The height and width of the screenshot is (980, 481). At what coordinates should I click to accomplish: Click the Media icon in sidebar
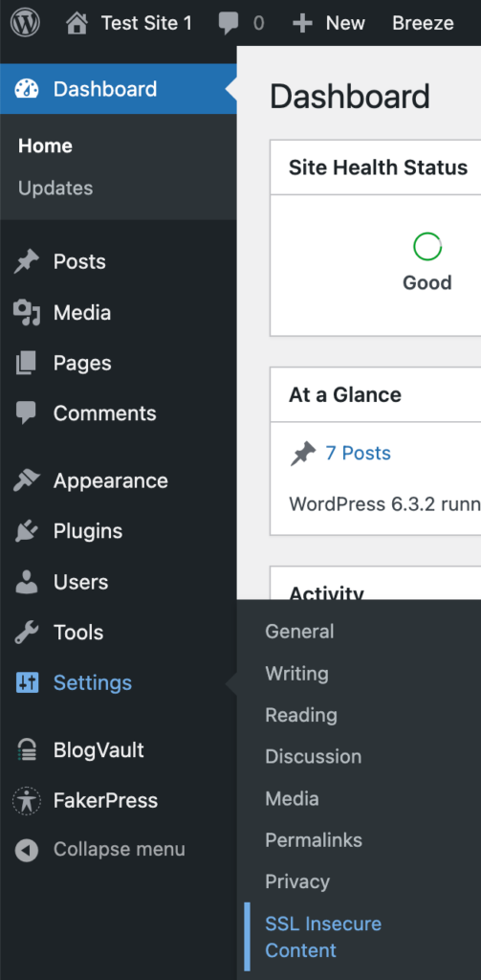coord(26,313)
